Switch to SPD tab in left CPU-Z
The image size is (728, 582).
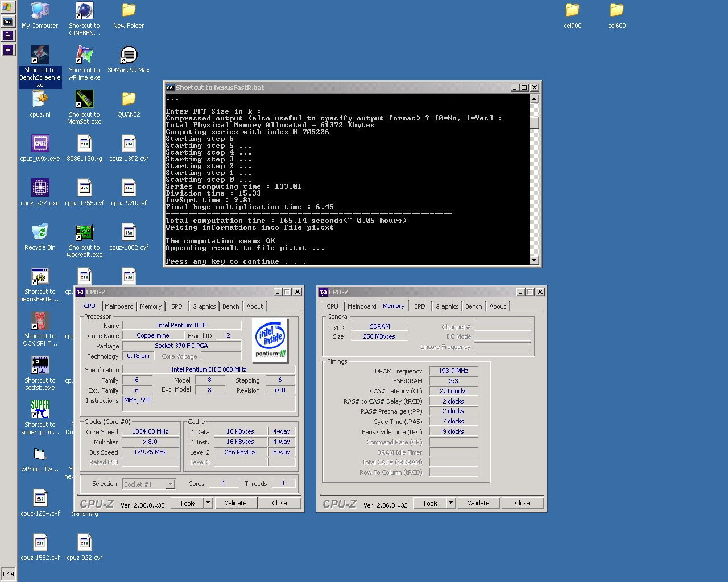click(x=177, y=306)
